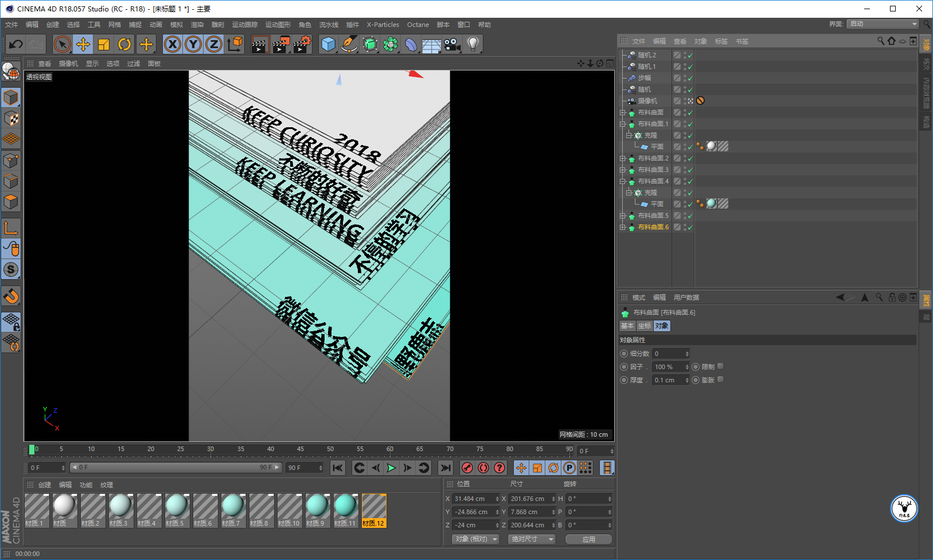Screen dimensions: 933x560
Task: Toggle the Enable Snap magnet icon
Action: point(11,296)
